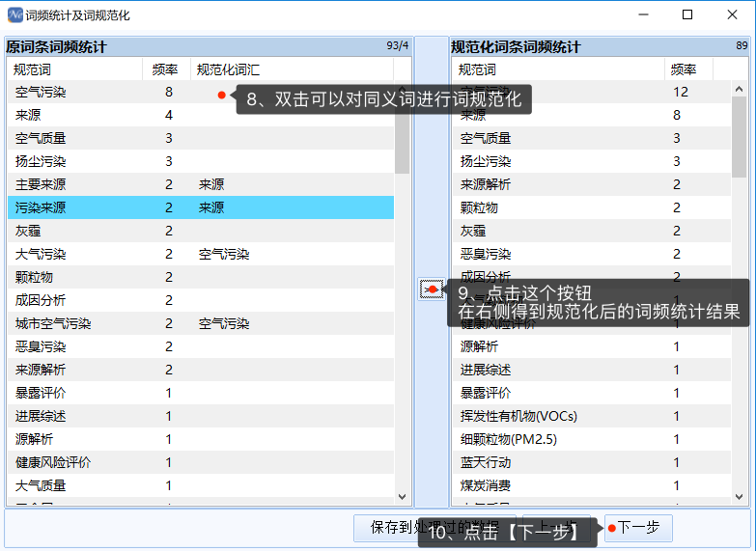Click the 下一步 button
756x551 pixels.
coord(638,528)
